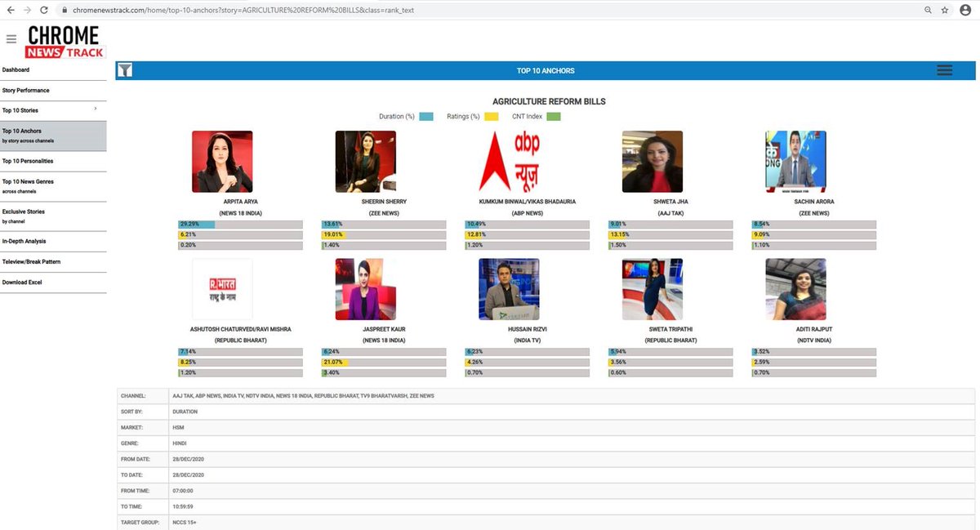Click the padlock site info icon
Viewport: 980px width, 530px height.
pos(65,10)
